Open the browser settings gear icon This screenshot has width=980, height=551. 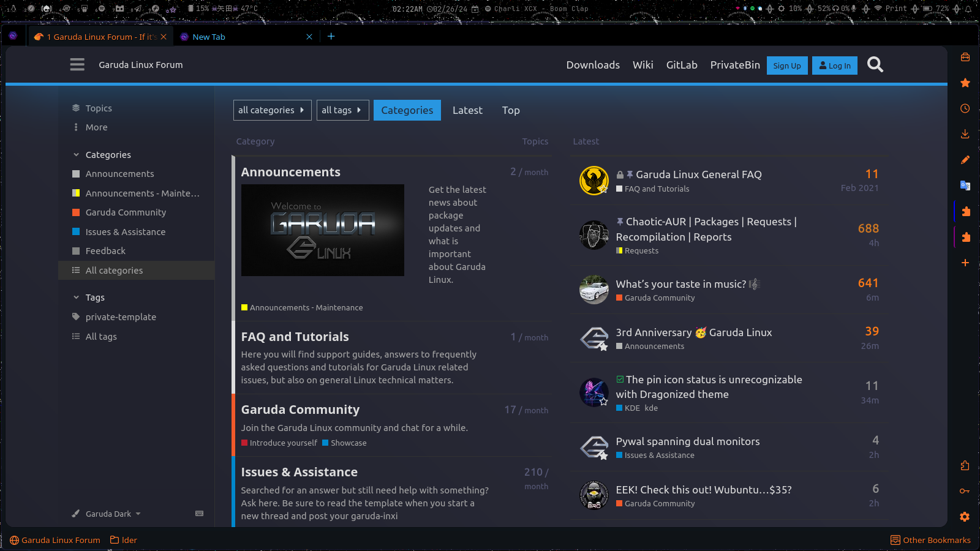coord(965,517)
